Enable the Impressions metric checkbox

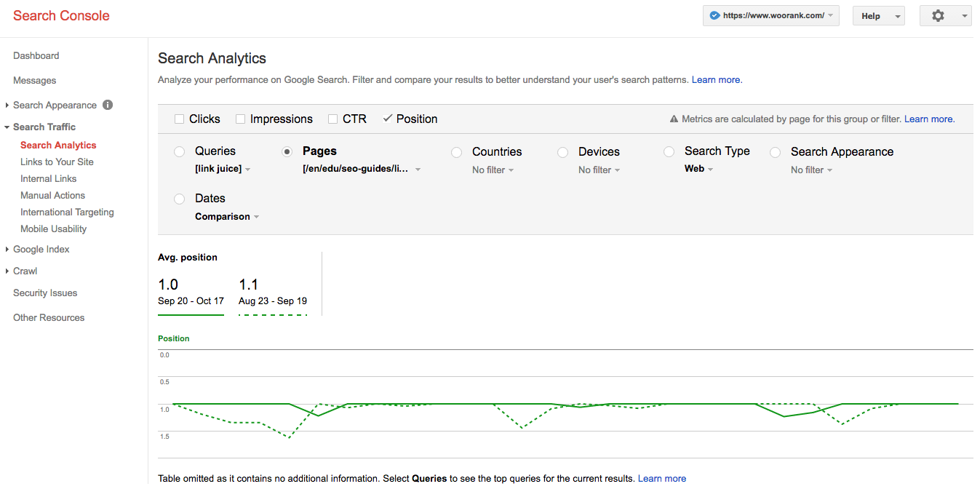pos(240,118)
